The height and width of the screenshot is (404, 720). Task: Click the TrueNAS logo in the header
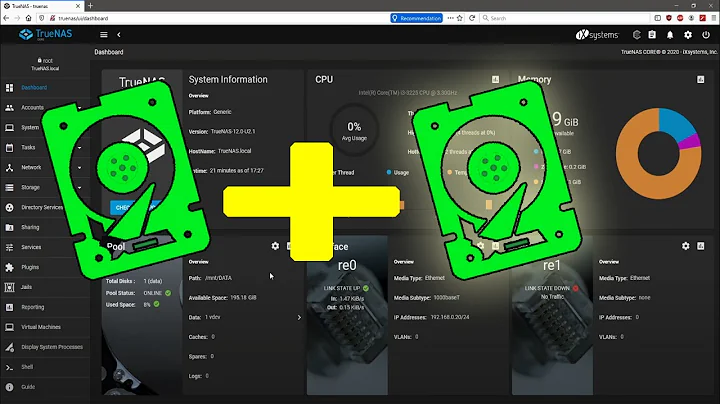45,34
